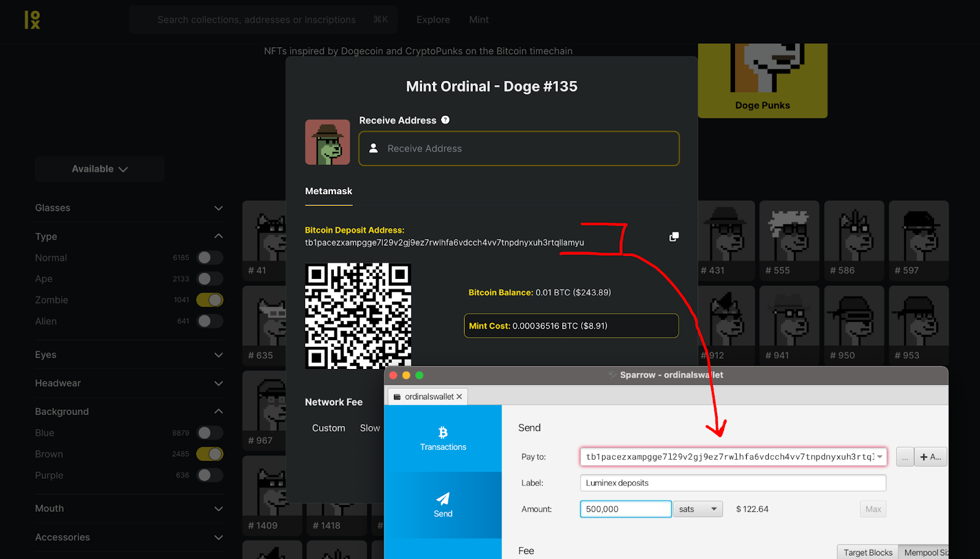Image resolution: width=980 pixels, height=559 pixels.
Task: Click the Doge #135 preview image
Action: pyautogui.click(x=328, y=142)
